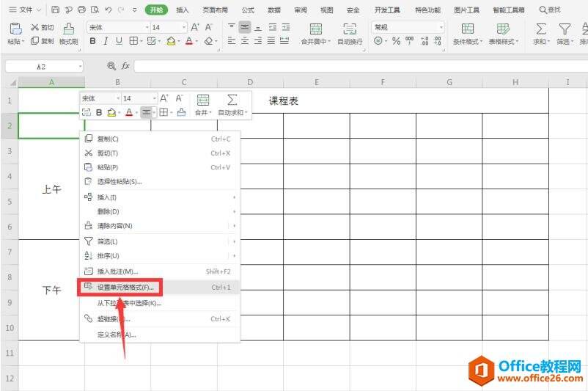The height and width of the screenshot is (391, 588).
Task: Open conditional formatting (条件格式) icon
Action: point(467,29)
